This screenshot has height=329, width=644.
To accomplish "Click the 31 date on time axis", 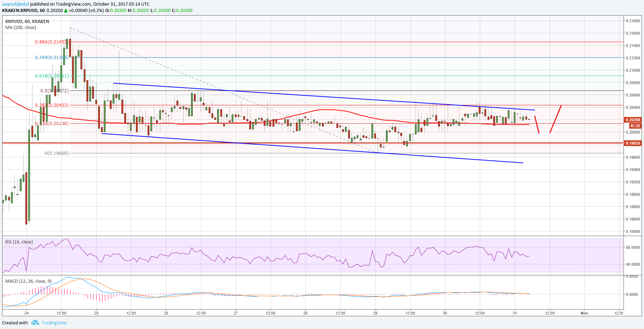I will pos(515,313).
